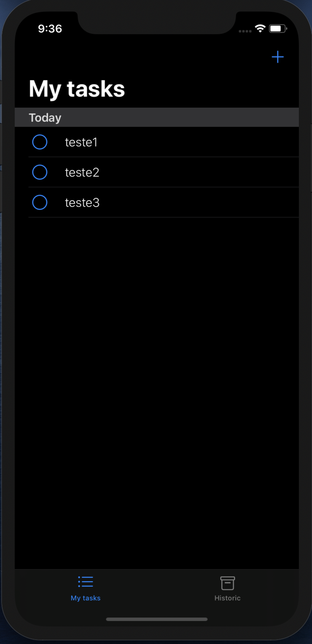Tap the blue list bullets icon above My tasks
This screenshot has height=644, width=312.
(x=85, y=582)
